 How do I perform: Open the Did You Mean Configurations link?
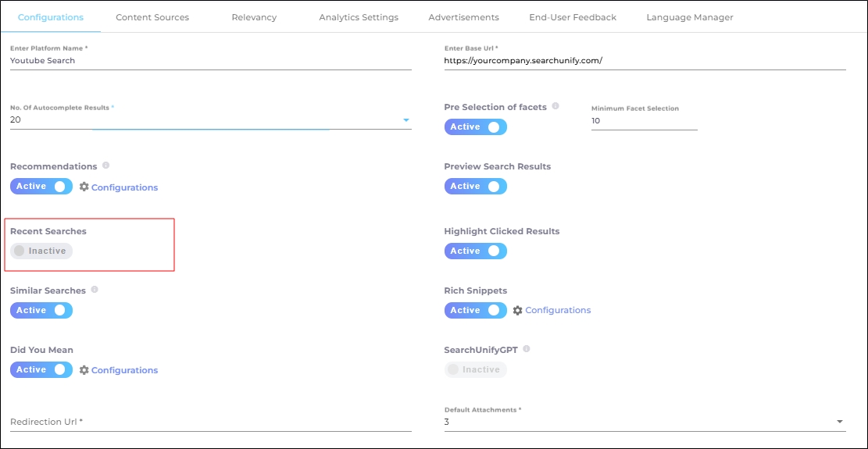point(124,370)
